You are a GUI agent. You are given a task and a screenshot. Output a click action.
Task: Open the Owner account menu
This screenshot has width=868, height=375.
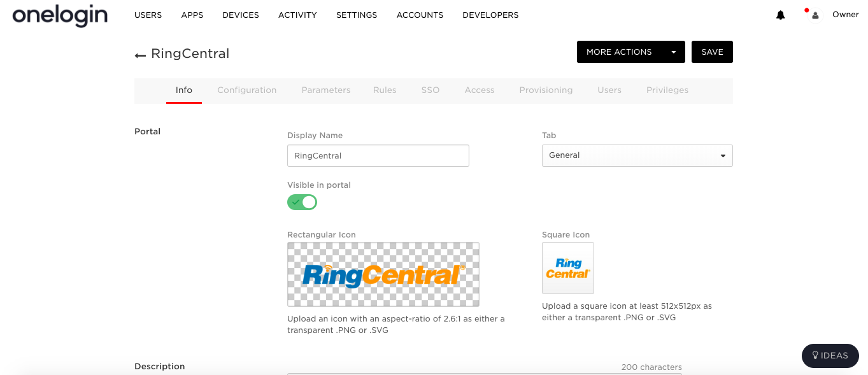point(845,15)
